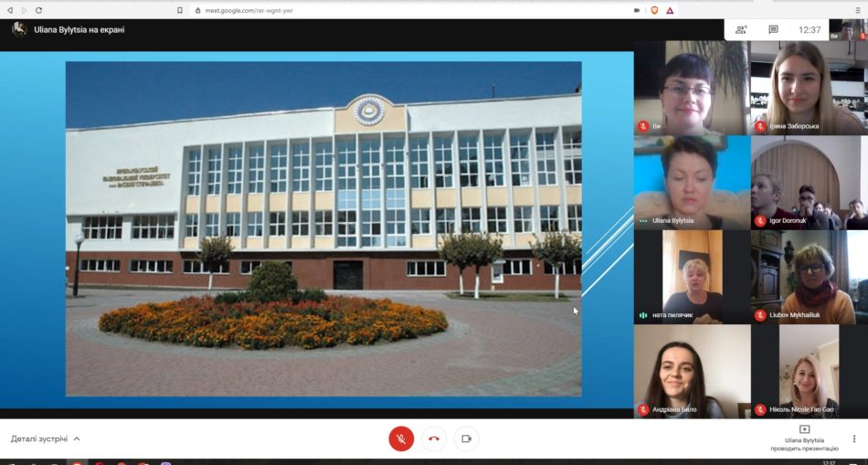Open the chat messages icon

pyautogui.click(x=773, y=29)
